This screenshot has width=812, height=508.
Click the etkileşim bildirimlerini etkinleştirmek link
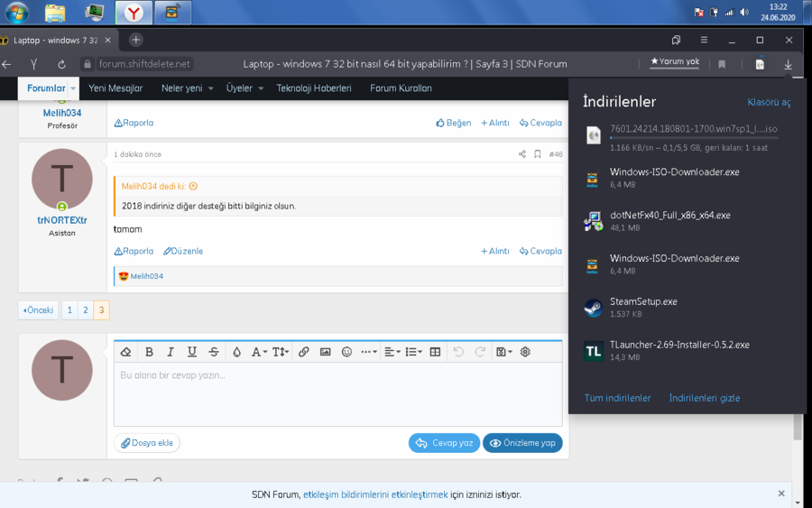pos(375,494)
